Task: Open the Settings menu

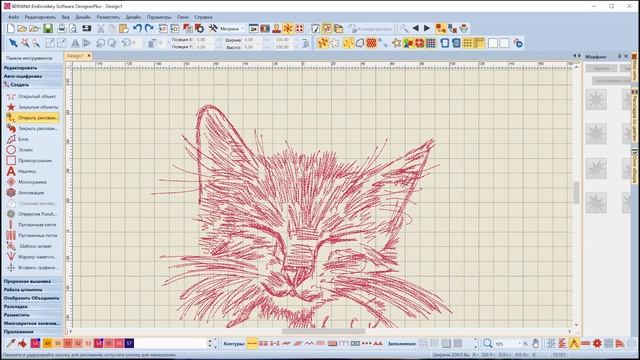Action: coord(159,17)
